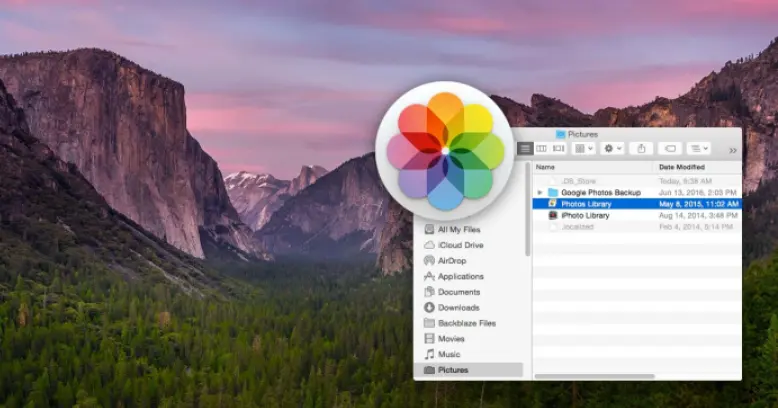Open the item arrangement grid dropdown

[583, 148]
